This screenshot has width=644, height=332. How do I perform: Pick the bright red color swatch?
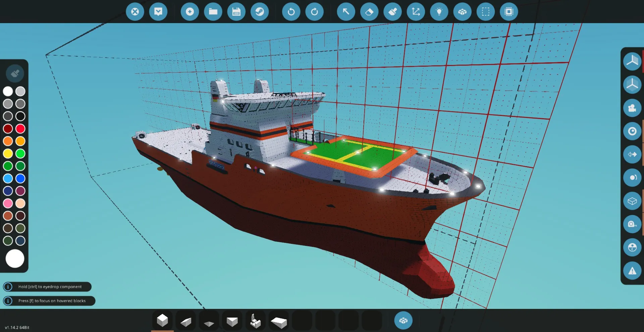point(20,129)
